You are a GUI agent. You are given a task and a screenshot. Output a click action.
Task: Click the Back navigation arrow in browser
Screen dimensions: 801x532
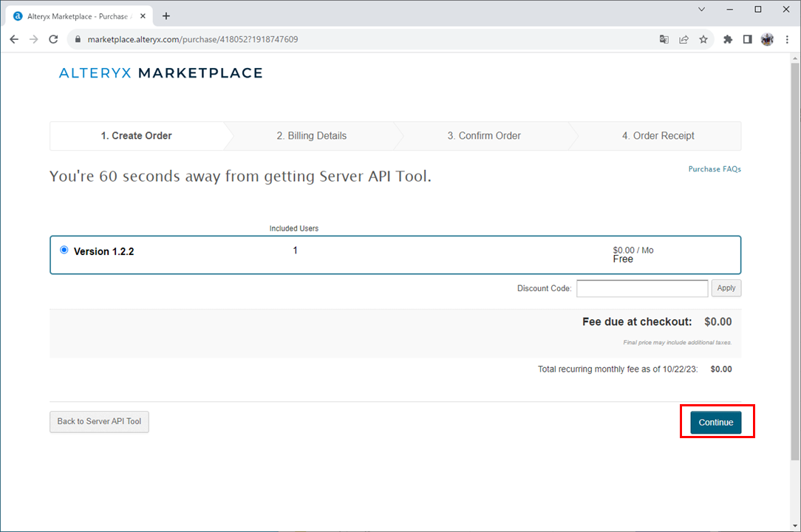tap(14, 39)
